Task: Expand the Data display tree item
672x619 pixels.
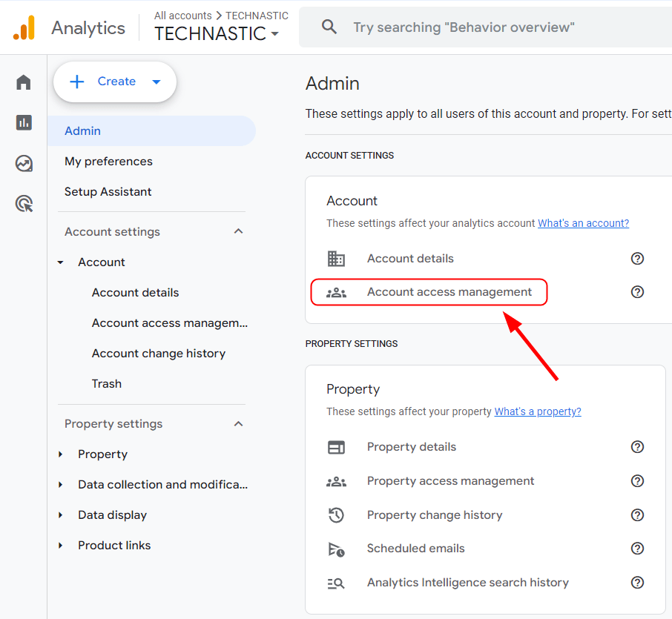Action: (61, 515)
